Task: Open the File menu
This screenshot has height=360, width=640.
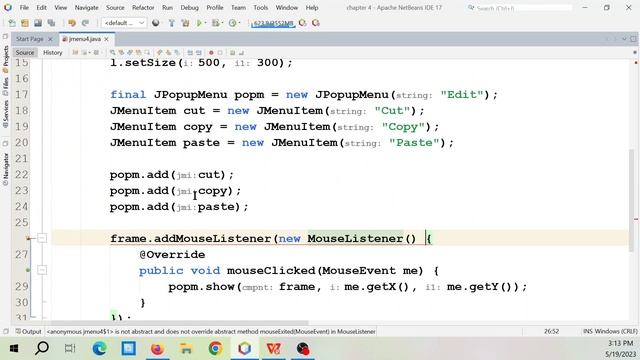Action: coord(24,7)
